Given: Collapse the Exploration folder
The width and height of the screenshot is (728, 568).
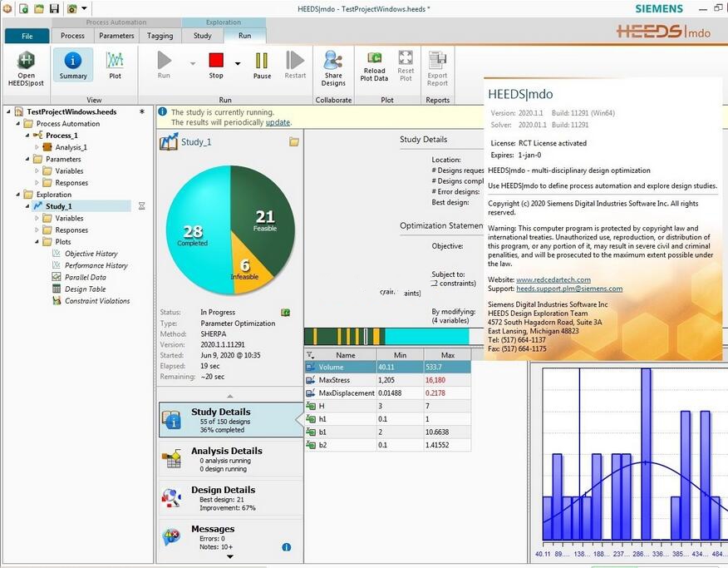Looking at the screenshot, I should tap(18, 195).
